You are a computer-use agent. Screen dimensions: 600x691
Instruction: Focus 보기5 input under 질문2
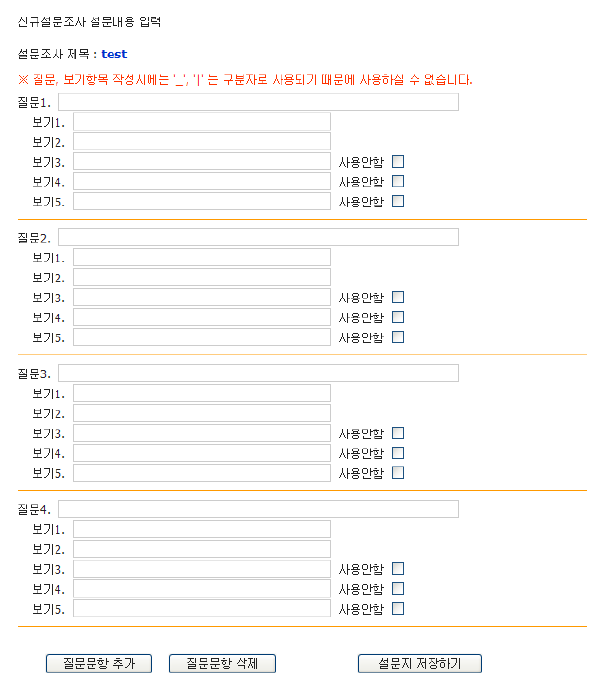point(201,337)
